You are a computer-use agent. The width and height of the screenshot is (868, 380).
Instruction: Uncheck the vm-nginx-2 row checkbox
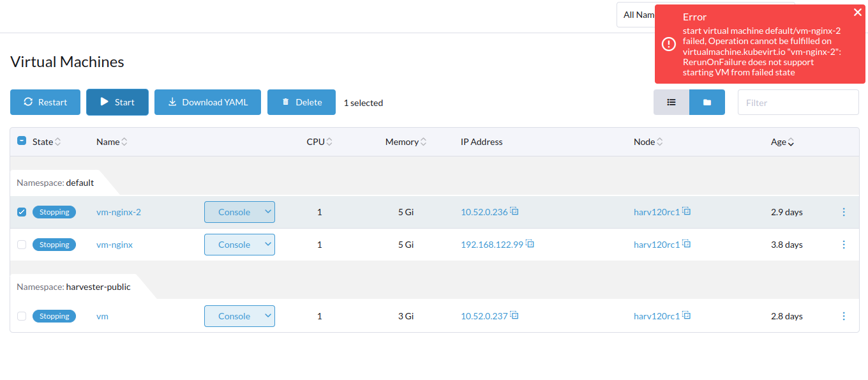(21, 211)
